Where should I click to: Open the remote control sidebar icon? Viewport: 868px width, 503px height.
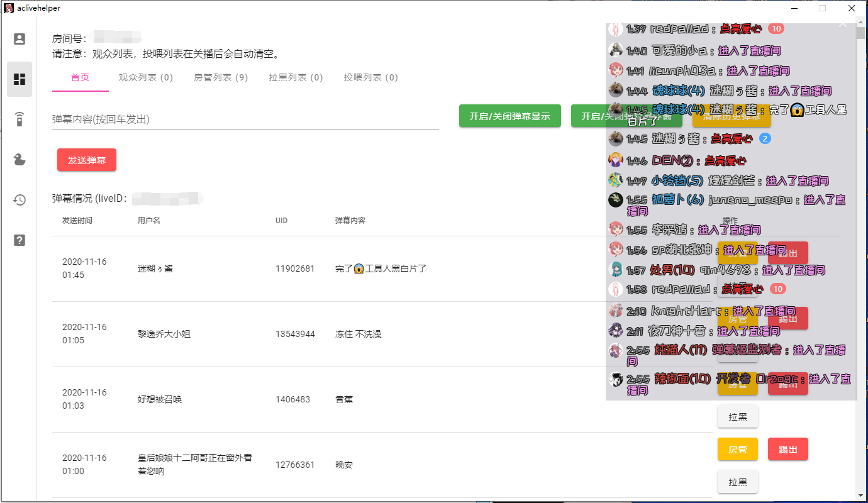(19, 119)
